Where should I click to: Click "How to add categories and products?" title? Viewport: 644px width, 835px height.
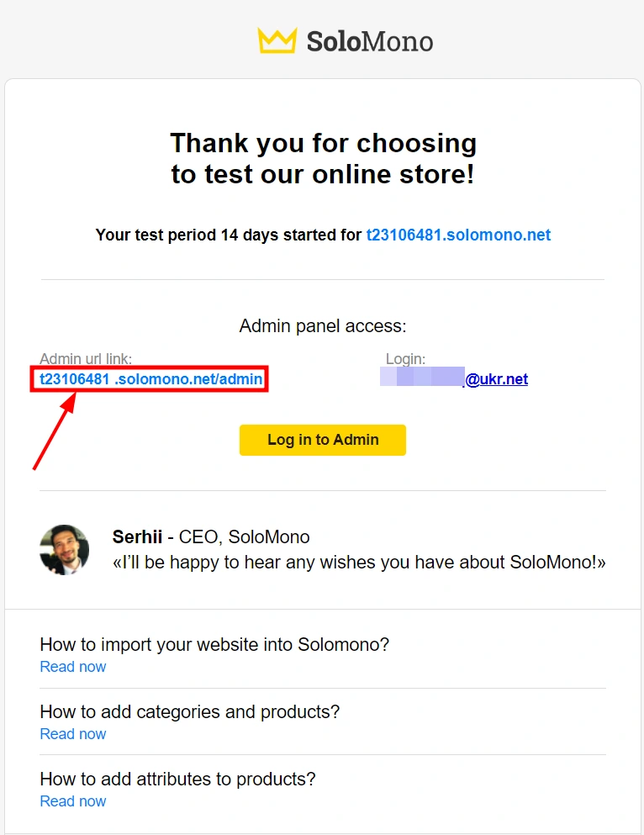click(x=190, y=712)
